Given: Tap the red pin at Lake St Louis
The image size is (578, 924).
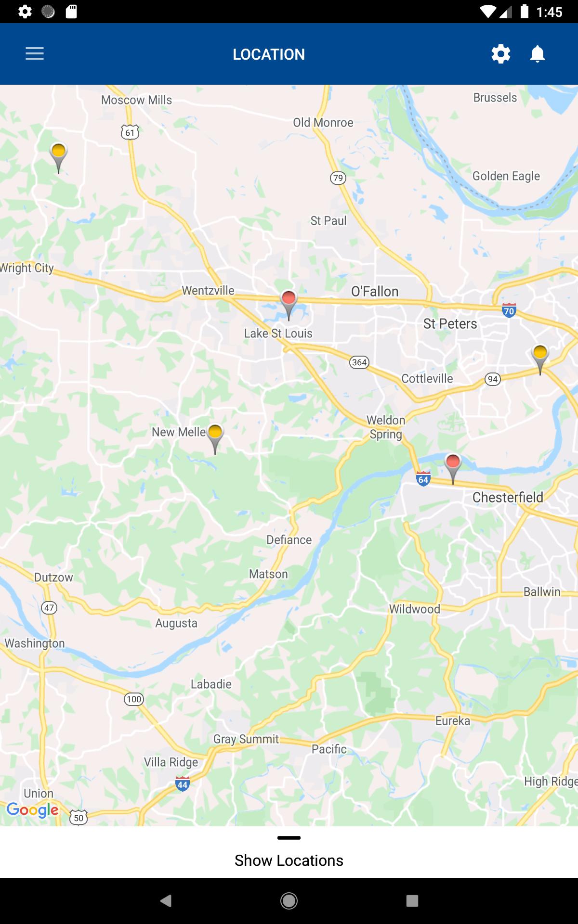Looking at the screenshot, I should [x=289, y=305].
